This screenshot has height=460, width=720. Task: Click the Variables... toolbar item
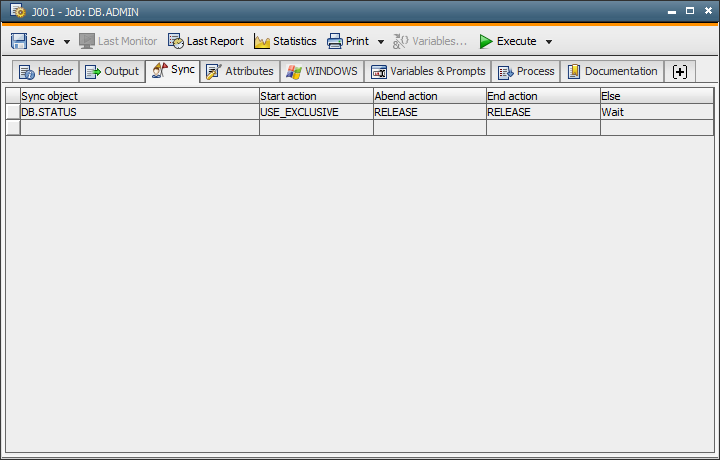pos(430,41)
